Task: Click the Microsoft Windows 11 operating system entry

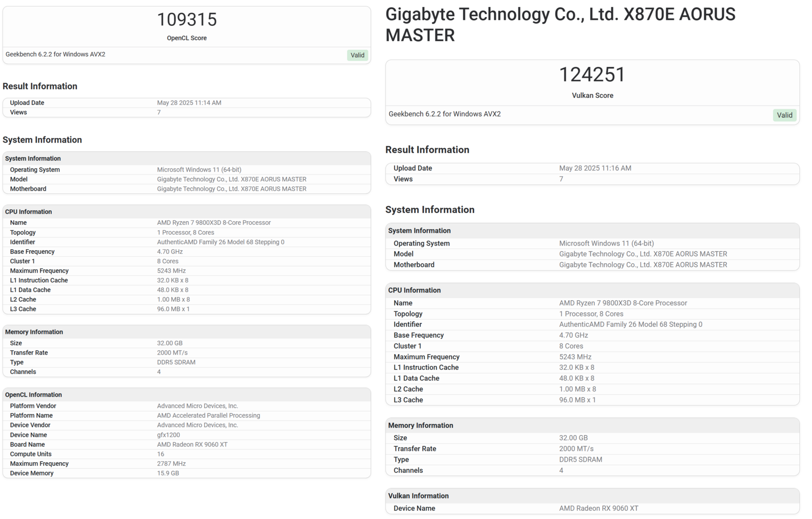Action: coord(198,169)
